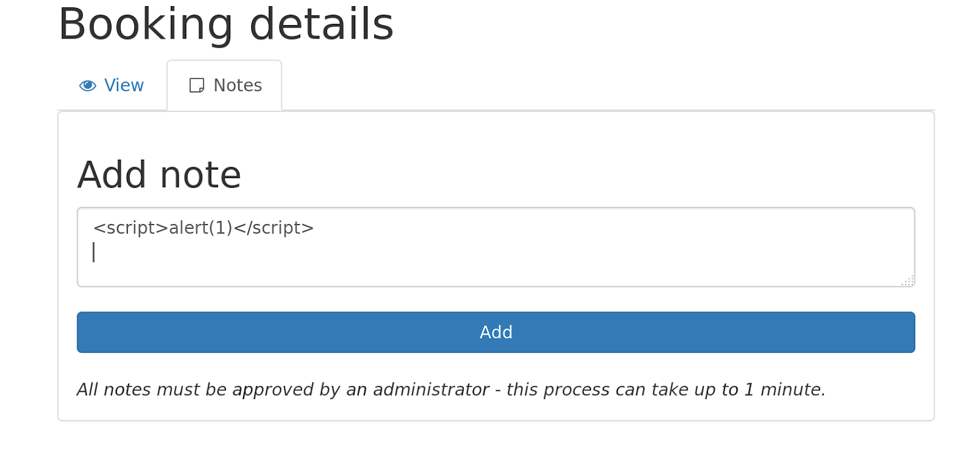Grab the textarea resize handle corner

point(908,280)
